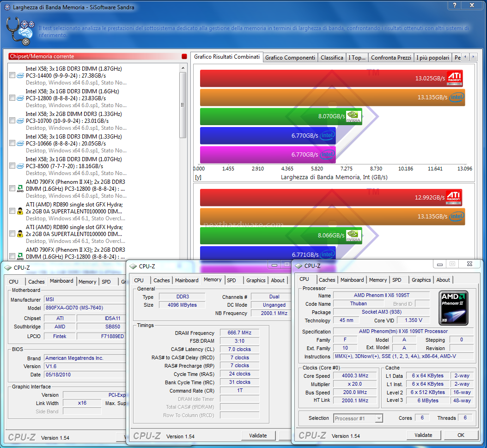The width and height of the screenshot is (487, 448).
Task: Switch to the I più popolari tab
Action: pos(432,58)
